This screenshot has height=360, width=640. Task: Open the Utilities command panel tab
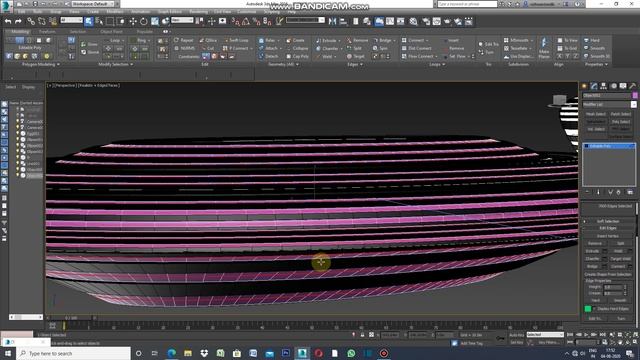633,86
